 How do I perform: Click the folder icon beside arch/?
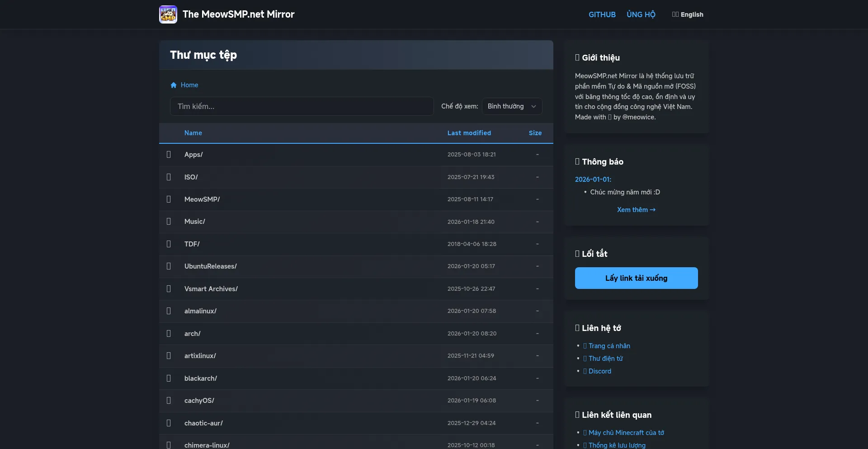(169, 334)
